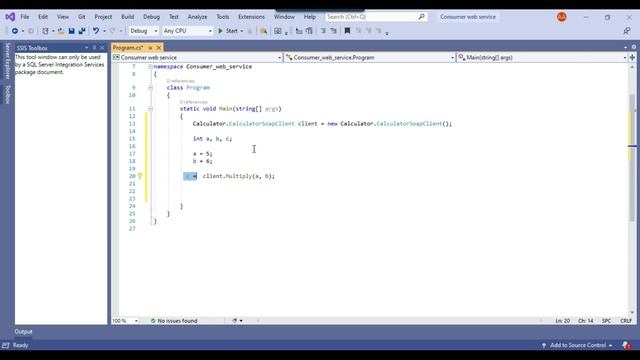Click the Redo arrow icon
The width and height of the screenshot is (640, 360).
click(113, 31)
